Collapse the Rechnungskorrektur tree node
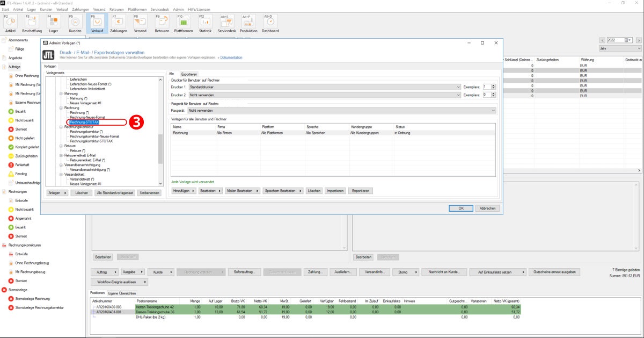The height and width of the screenshot is (338, 644). (61, 127)
